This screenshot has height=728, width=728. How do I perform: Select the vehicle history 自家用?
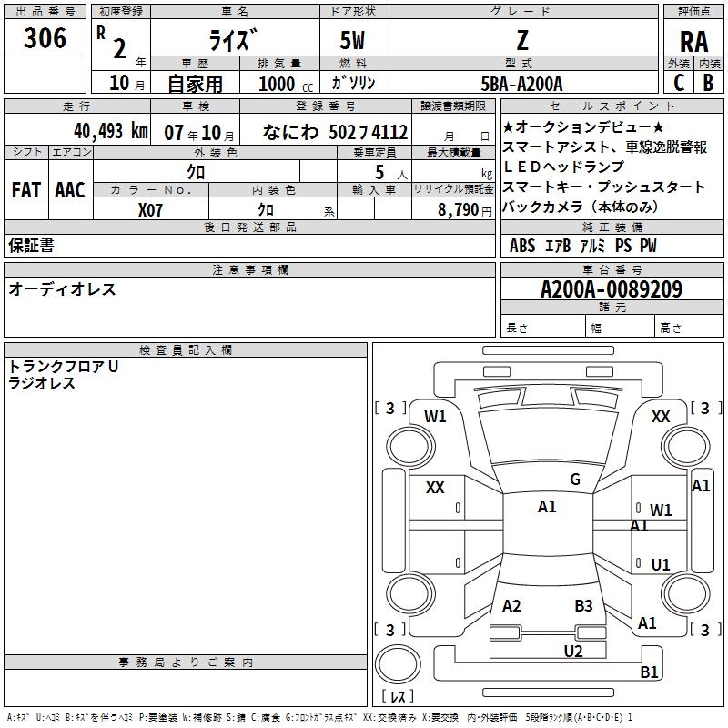[x=195, y=84]
